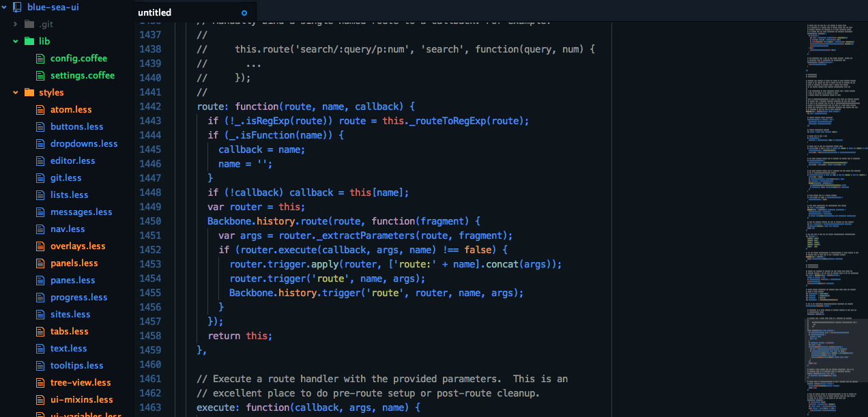Click the file icon beside atom.less
Image resolution: width=868 pixels, height=417 pixels.
tap(41, 109)
